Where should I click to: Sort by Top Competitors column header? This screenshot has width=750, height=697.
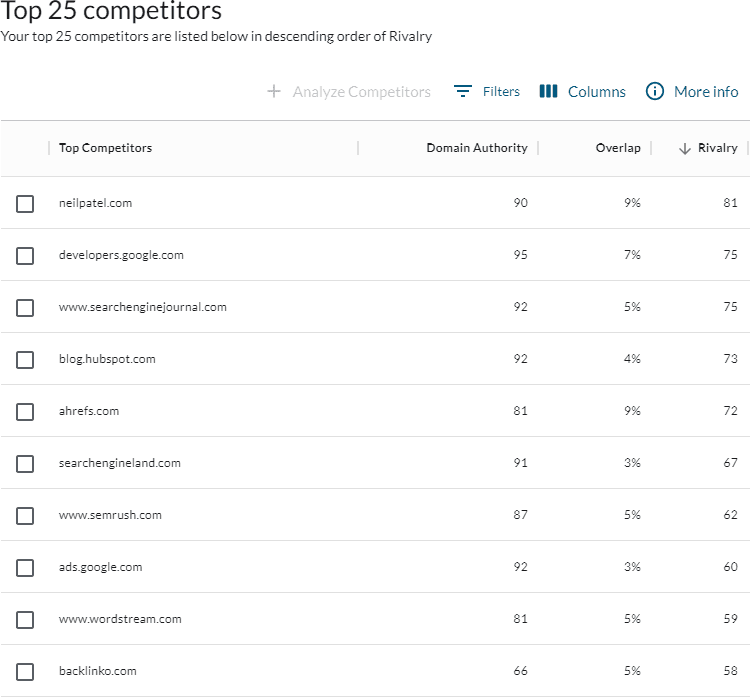[105, 148]
